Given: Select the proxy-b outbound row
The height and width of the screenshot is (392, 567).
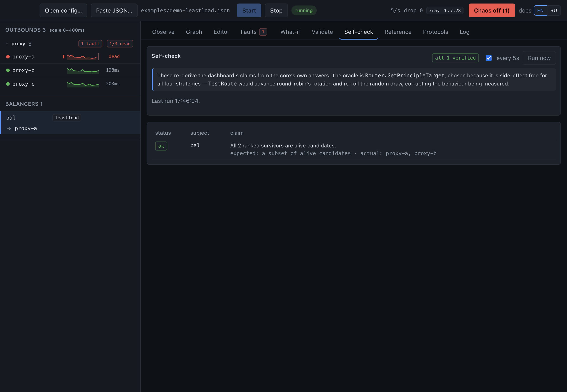Looking at the screenshot, I should pyautogui.click(x=70, y=70).
